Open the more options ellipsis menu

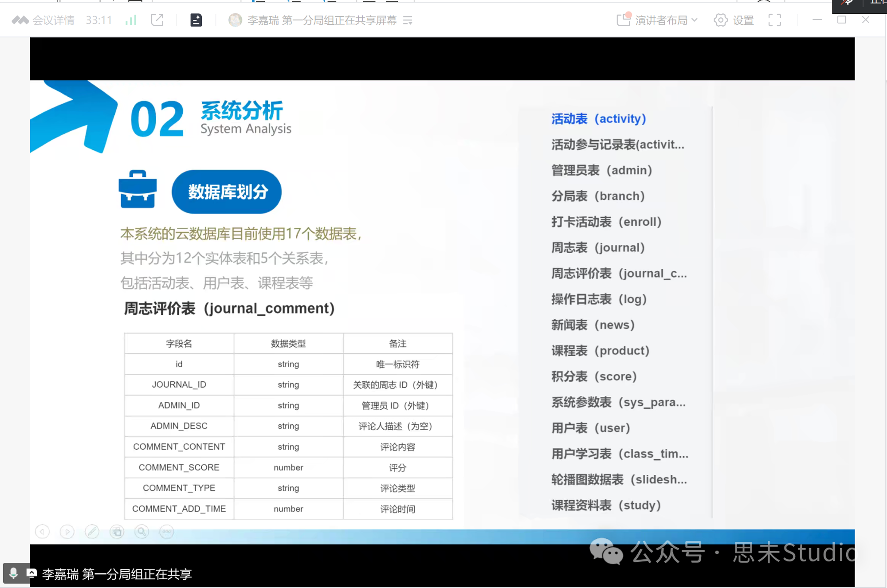[166, 532]
